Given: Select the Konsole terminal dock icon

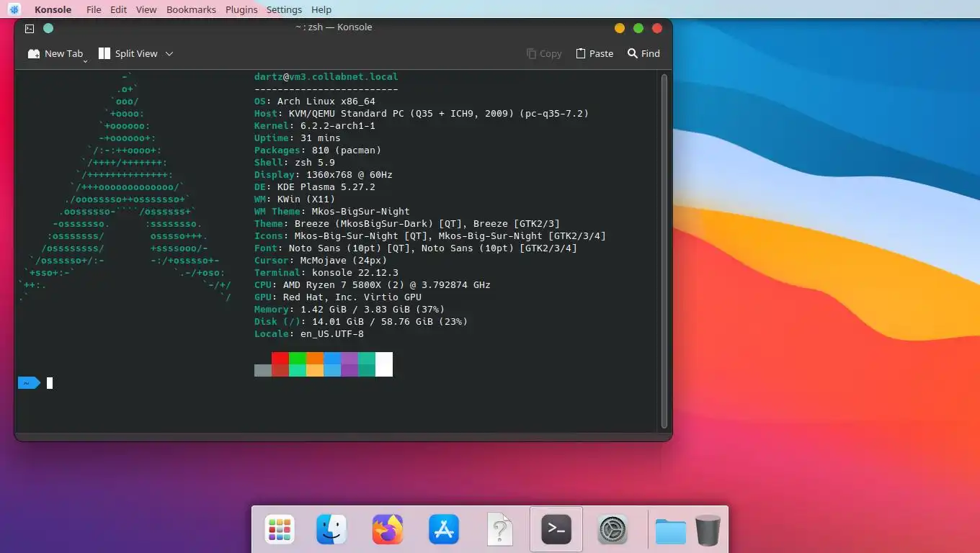Looking at the screenshot, I should coord(556,529).
